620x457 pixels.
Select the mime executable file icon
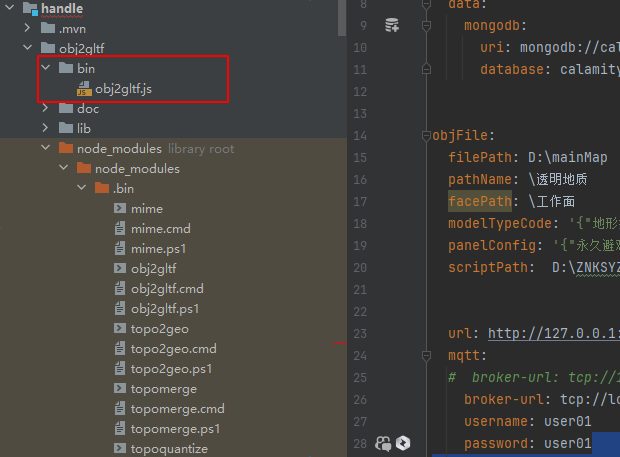click(120, 208)
